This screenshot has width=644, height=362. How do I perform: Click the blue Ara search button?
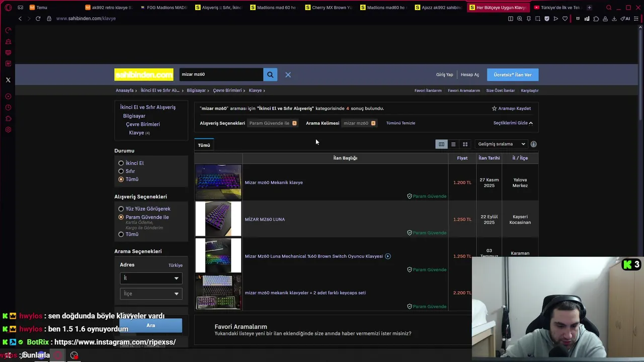pyautogui.click(x=150, y=325)
